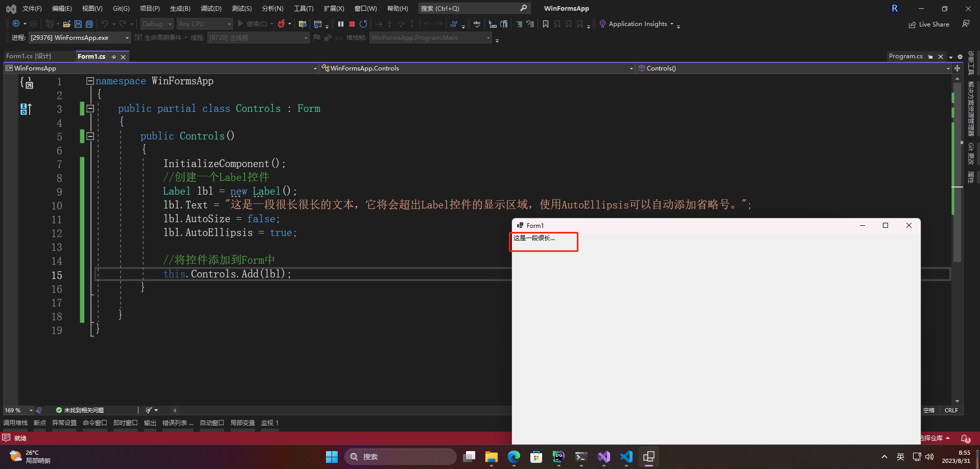The width and height of the screenshot is (980, 469).
Task: Click the purple Visual Studio taskbar icon
Action: click(x=604, y=457)
